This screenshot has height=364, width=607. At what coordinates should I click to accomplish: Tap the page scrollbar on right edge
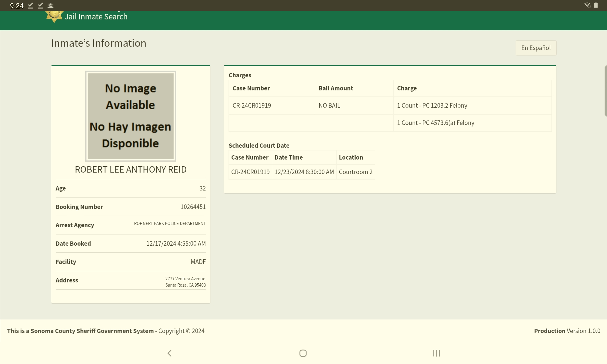(x=606, y=91)
